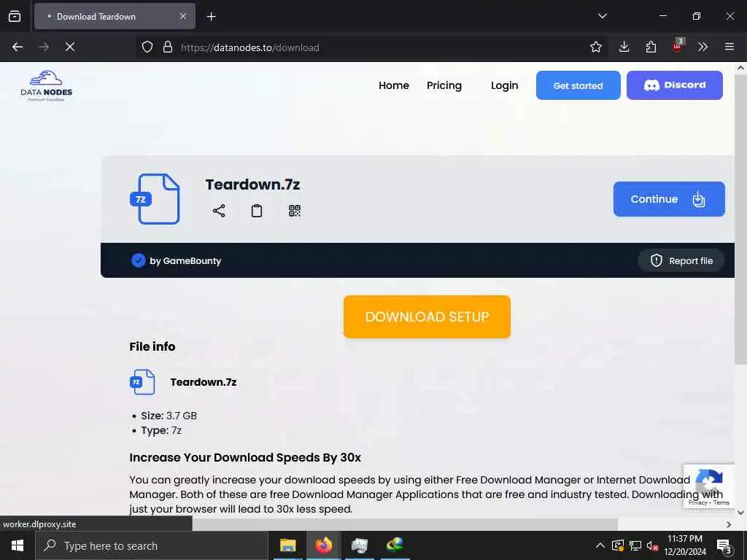The image size is (747, 560).
Task: Click the Increase Your Download Speeds By 30x heading
Action: (x=245, y=457)
